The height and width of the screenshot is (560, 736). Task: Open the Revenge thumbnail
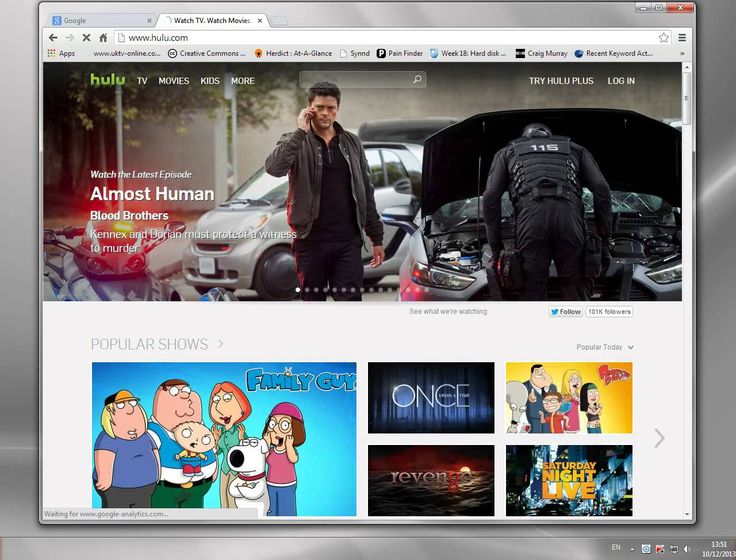point(431,480)
